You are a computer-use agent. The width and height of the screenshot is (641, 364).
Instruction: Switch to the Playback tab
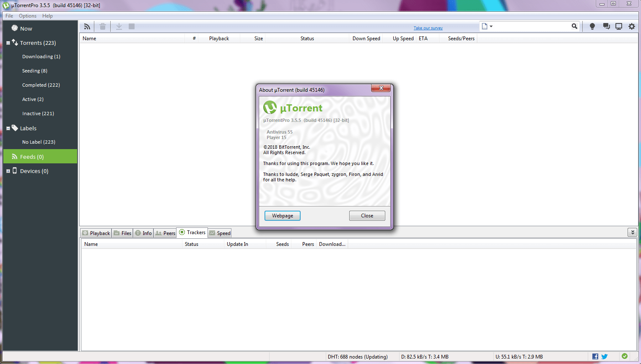point(96,233)
